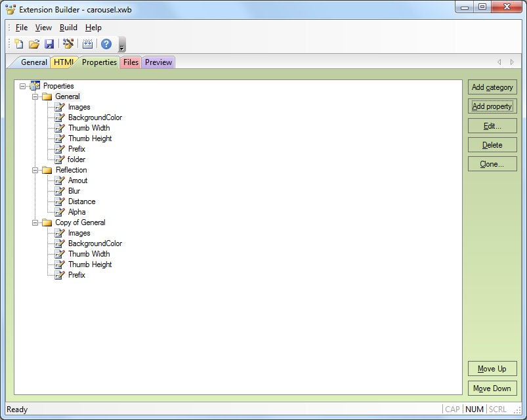Image resolution: width=527 pixels, height=420 pixels.
Task: Collapse the Reflection category node
Action: (35, 171)
